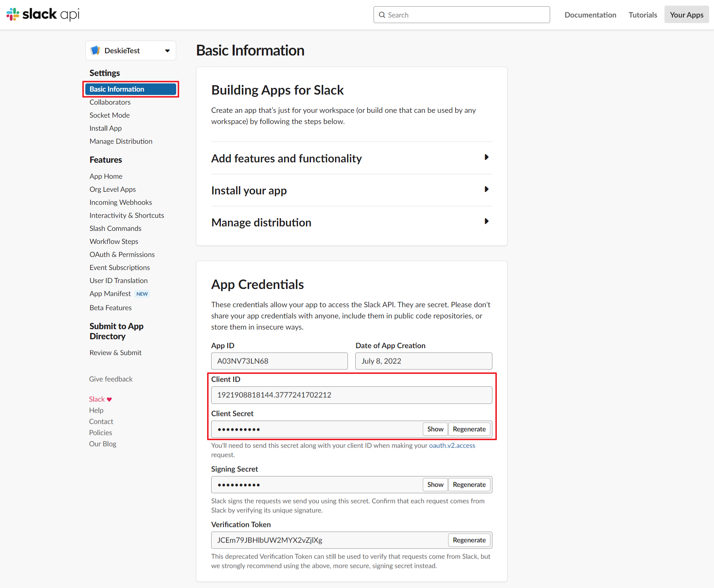Screen dimensions: 714x588
Task: Expand Manage distribution section
Action: (x=352, y=222)
